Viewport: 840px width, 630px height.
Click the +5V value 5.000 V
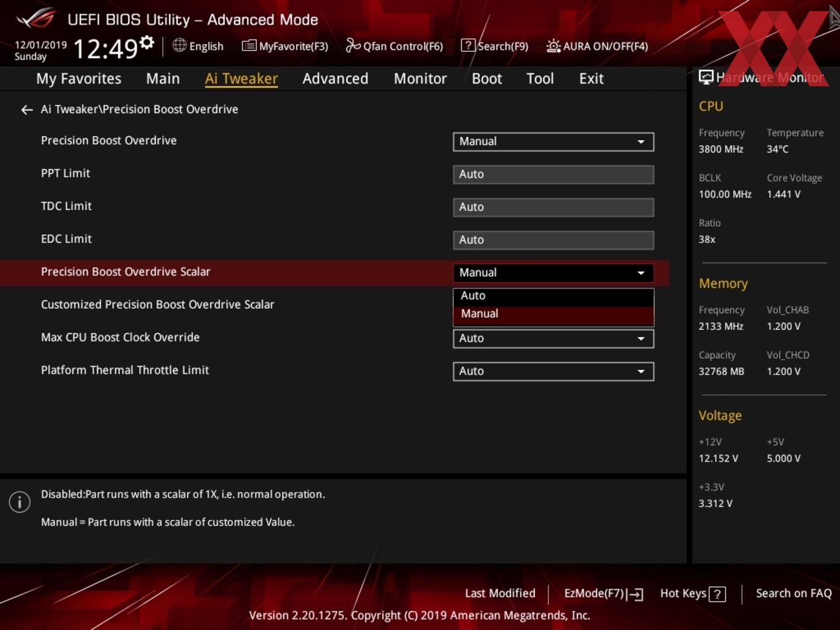pos(783,459)
